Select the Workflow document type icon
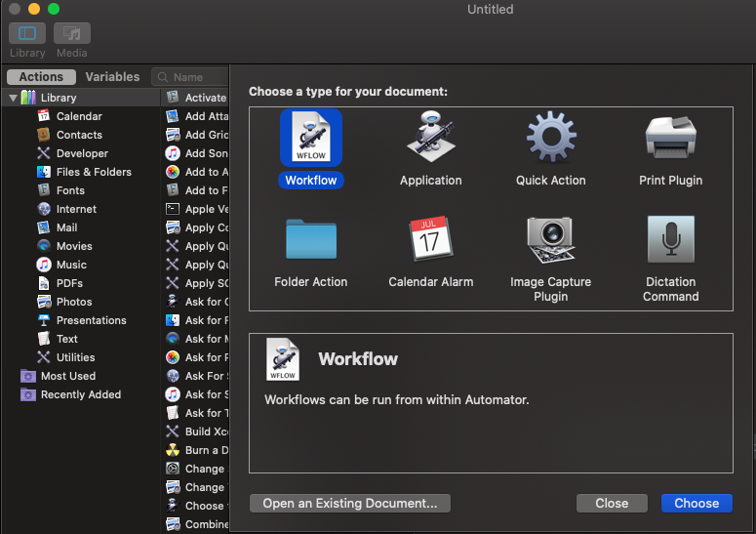The height and width of the screenshot is (534, 756). click(311, 138)
